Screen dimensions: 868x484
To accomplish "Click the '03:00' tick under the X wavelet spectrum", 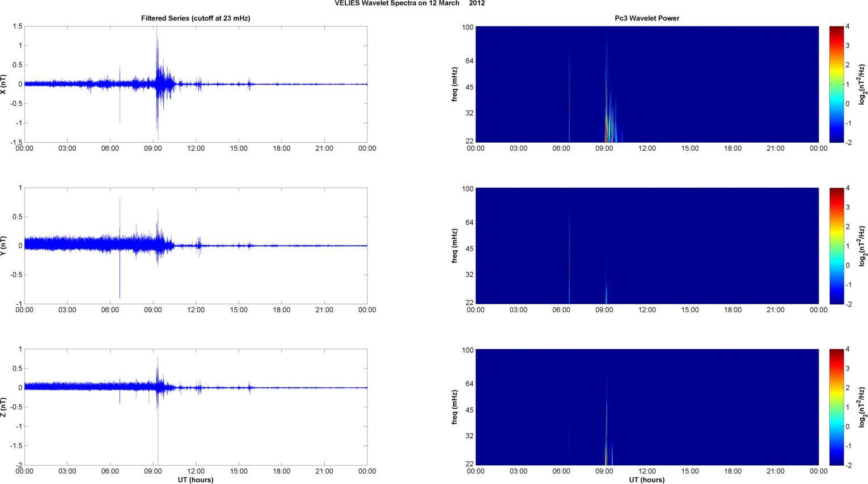I will click(518, 148).
